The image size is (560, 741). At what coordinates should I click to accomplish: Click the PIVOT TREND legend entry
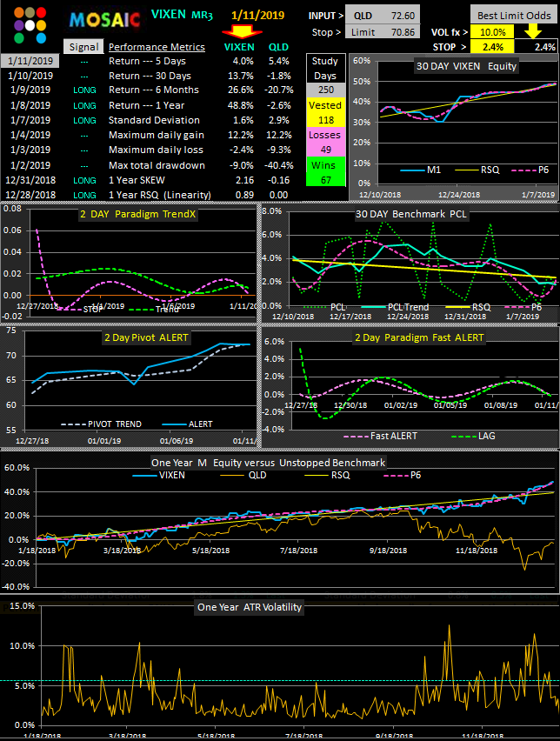(x=101, y=424)
